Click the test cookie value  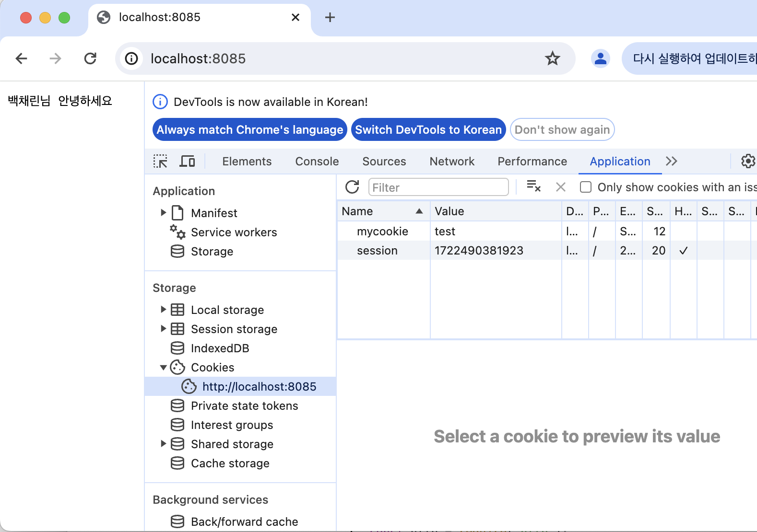(445, 231)
